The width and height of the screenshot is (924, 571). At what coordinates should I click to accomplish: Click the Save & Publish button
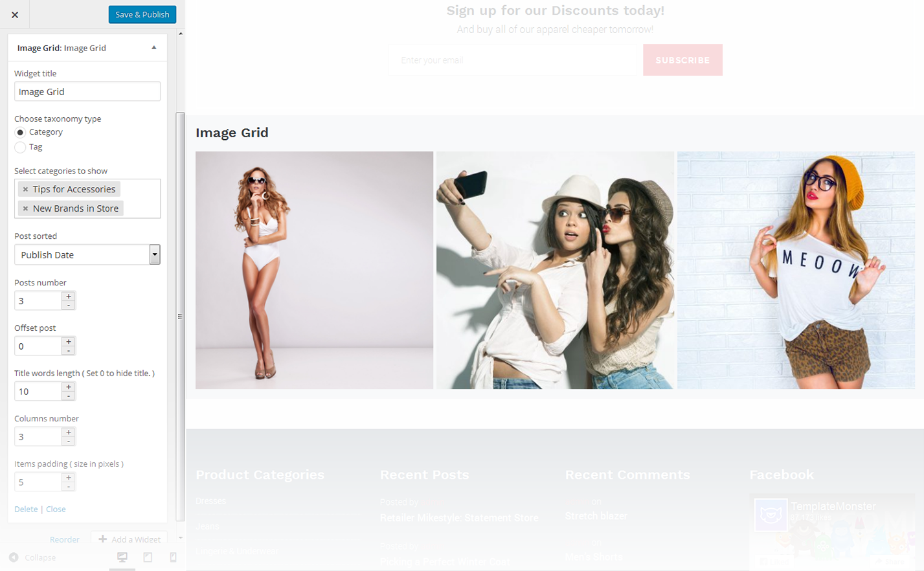[x=142, y=14]
